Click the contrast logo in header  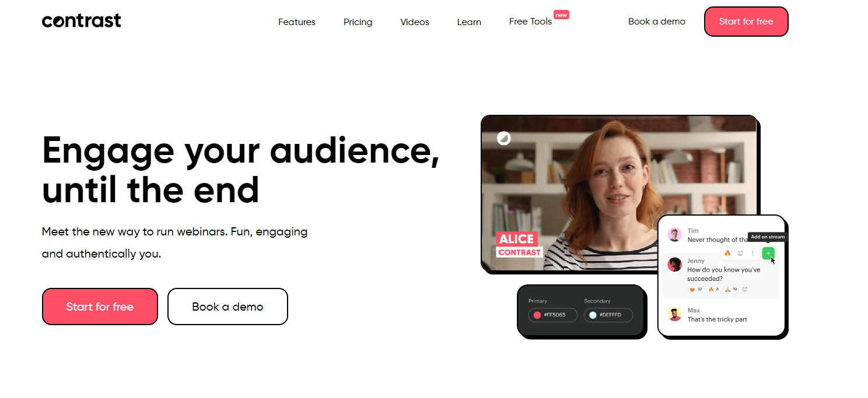tap(82, 21)
